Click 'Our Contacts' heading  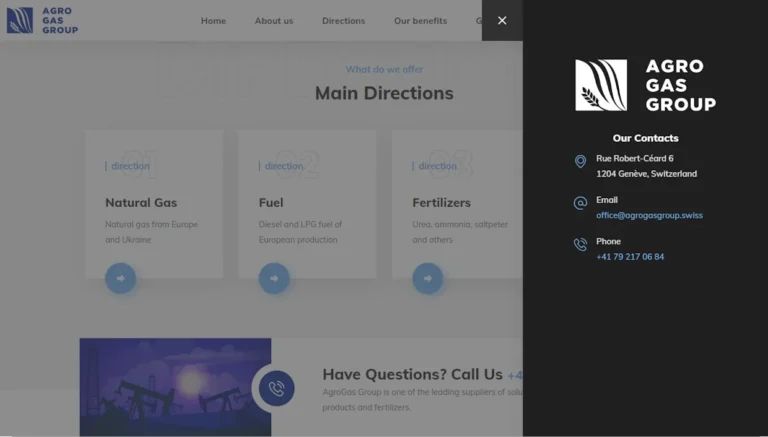(645, 138)
